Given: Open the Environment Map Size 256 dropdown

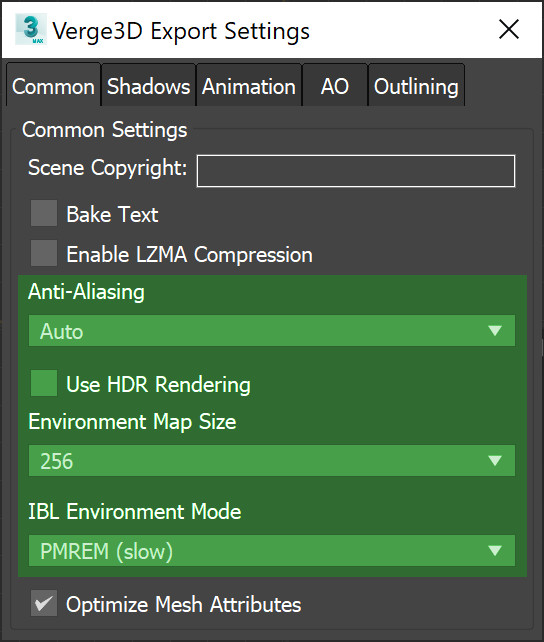Looking at the screenshot, I should pos(272,461).
